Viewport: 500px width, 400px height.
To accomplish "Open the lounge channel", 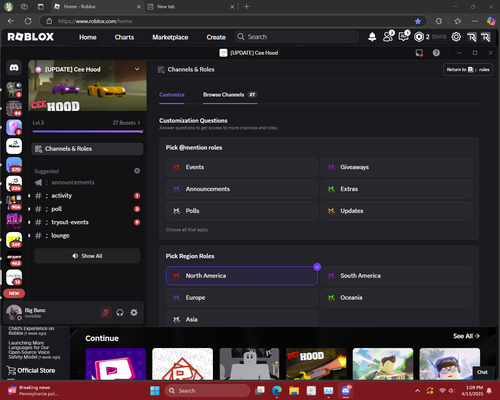I will pyautogui.click(x=87, y=236).
